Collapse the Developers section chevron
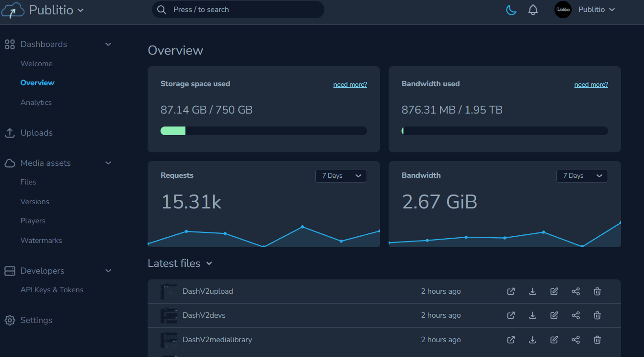The width and height of the screenshot is (644, 357). (108, 271)
